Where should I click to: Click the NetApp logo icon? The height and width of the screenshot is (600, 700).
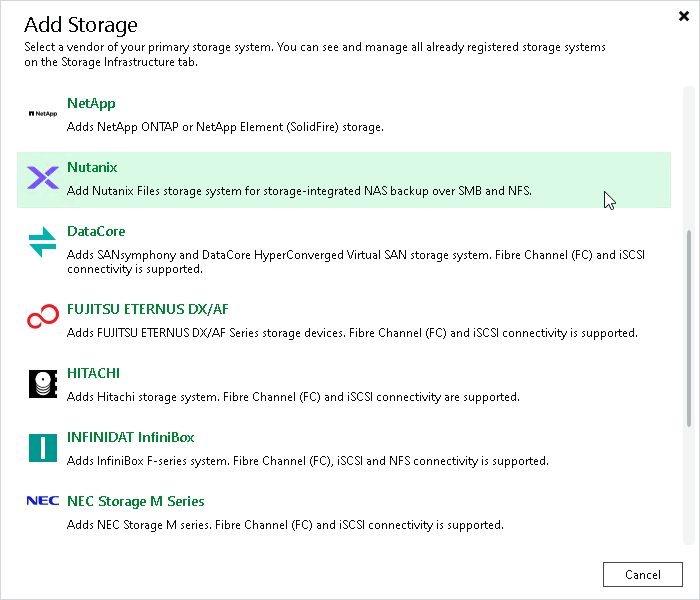pos(43,114)
